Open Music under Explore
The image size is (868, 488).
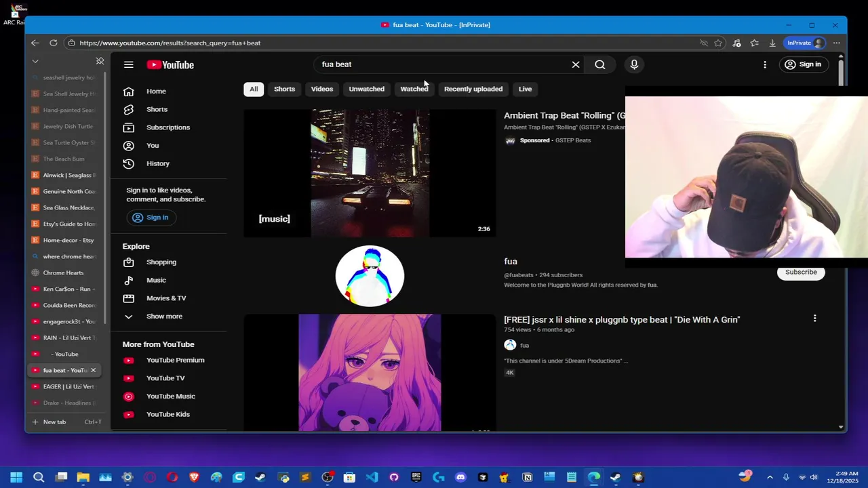tap(168, 280)
